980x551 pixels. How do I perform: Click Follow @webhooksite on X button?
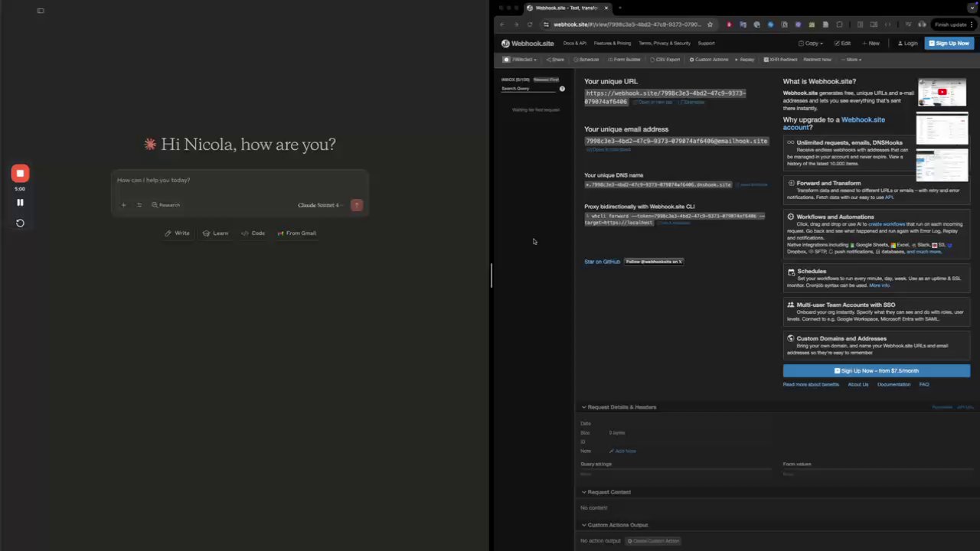tap(653, 262)
